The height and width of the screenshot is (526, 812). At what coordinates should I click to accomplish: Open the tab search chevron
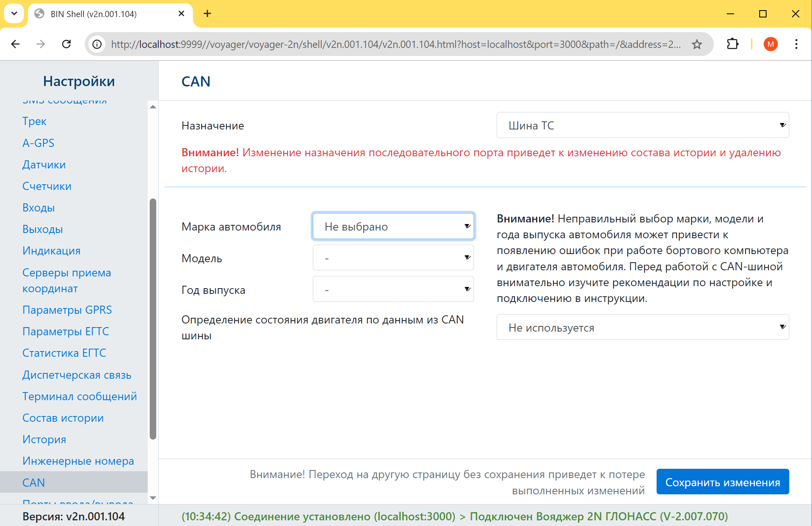pos(14,14)
